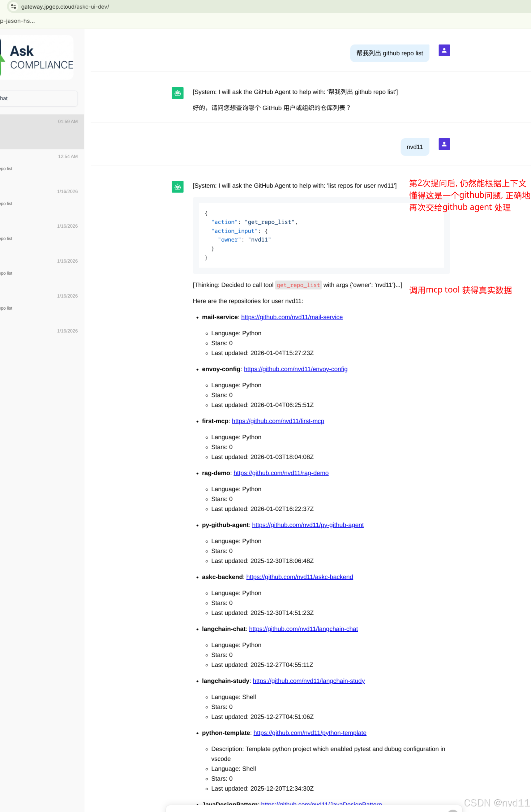Click the Chinese reply asking which GitHub user
531x812 pixels.
point(272,108)
